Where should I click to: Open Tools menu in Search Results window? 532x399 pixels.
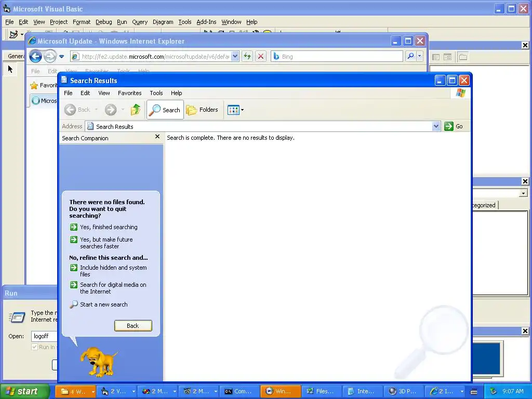(x=156, y=93)
